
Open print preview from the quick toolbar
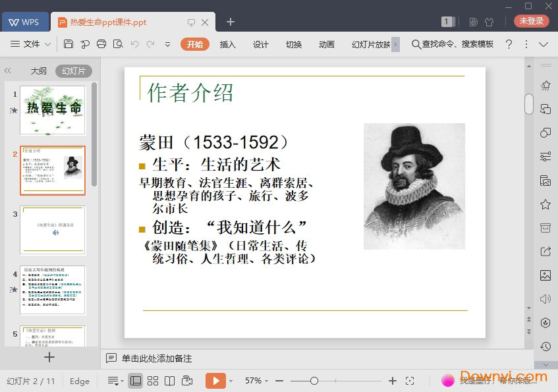coord(118,44)
